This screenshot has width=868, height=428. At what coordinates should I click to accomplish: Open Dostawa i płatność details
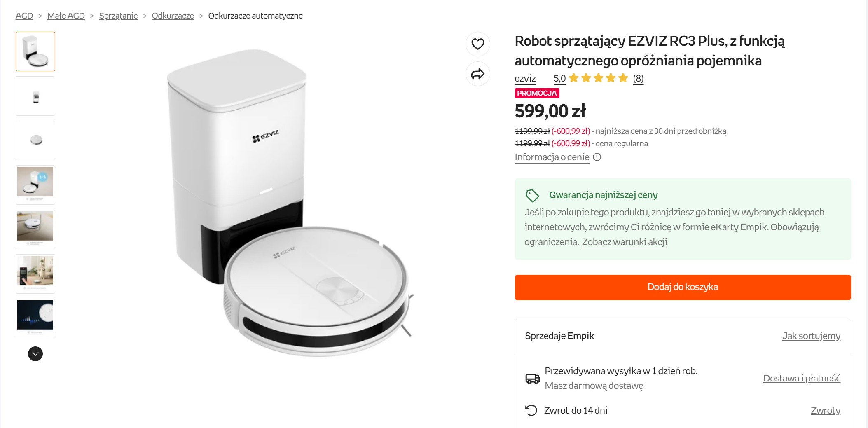click(x=802, y=378)
